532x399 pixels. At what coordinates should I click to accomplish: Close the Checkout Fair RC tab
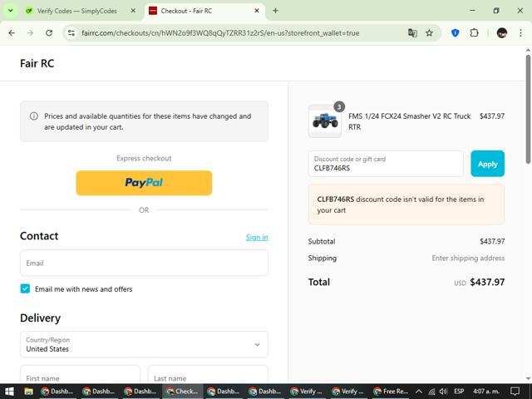pyautogui.click(x=257, y=11)
